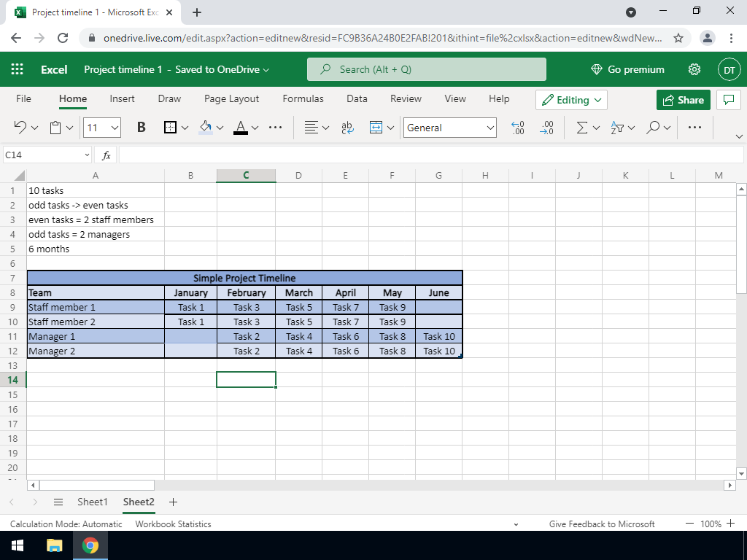Add a new sheet with plus icon
747x560 pixels.
(174, 502)
